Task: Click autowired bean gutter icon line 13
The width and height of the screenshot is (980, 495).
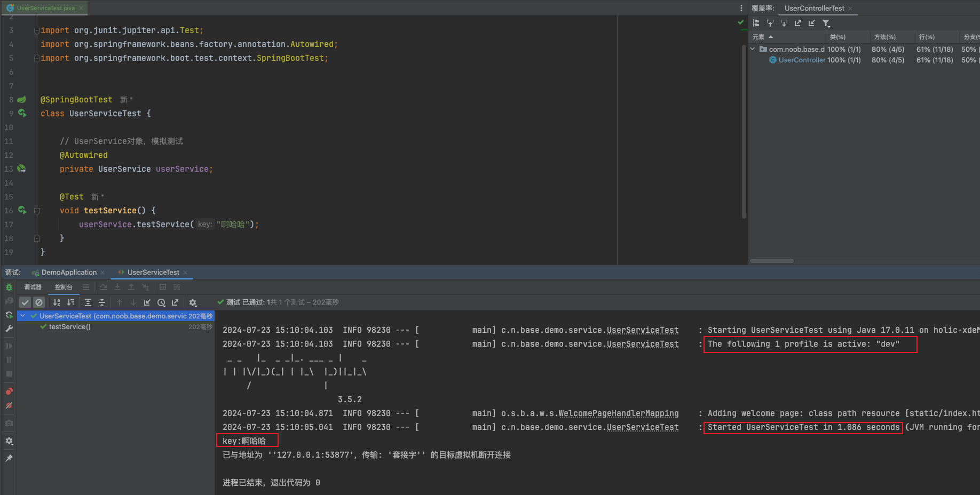Action: tap(22, 169)
